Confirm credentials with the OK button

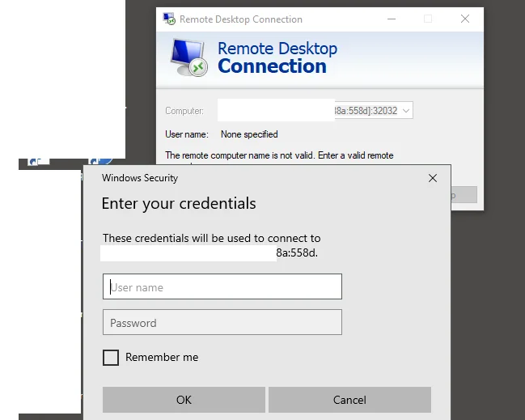pos(184,400)
